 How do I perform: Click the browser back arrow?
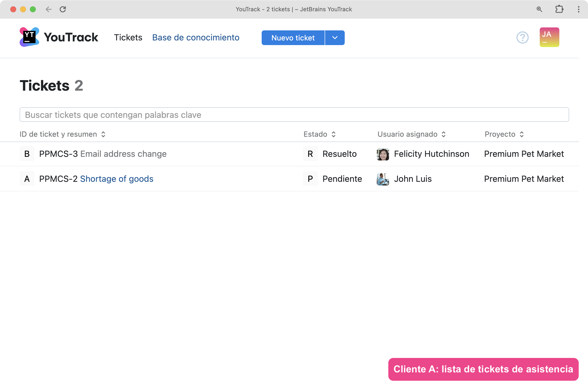coord(49,9)
